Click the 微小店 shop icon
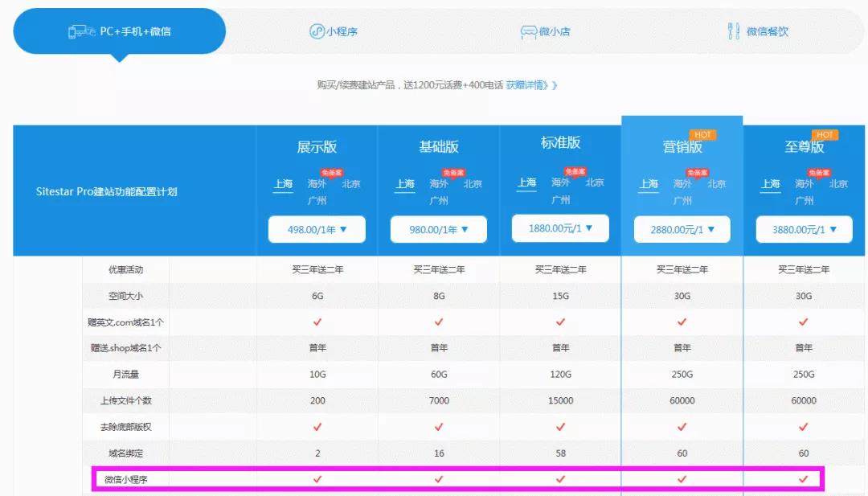The image size is (868, 496). click(529, 32)
